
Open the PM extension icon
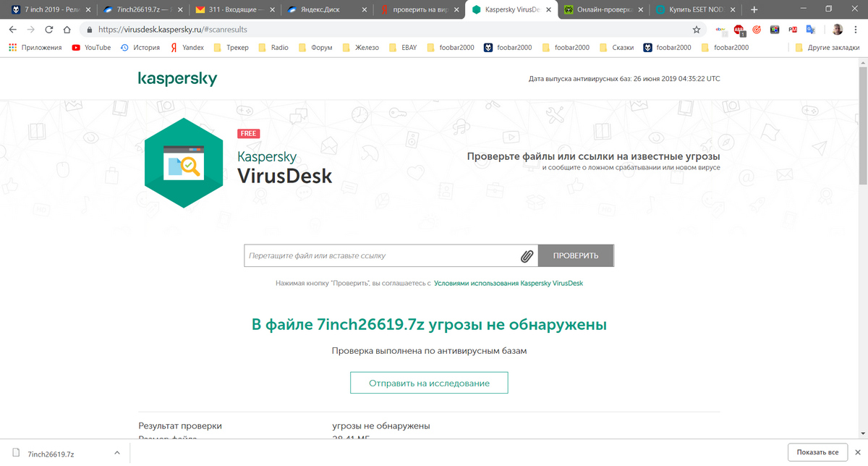(x=792, y=30)
